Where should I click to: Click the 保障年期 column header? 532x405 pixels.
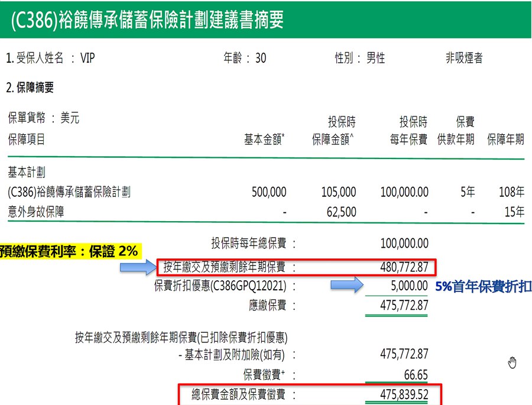505,140
